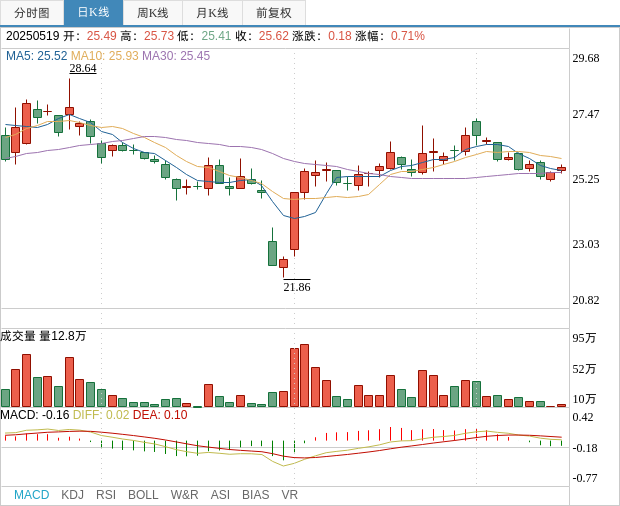620x506 pixels.
Task: Click the DIFF: 0.02 value
Action: pos(101,415)
